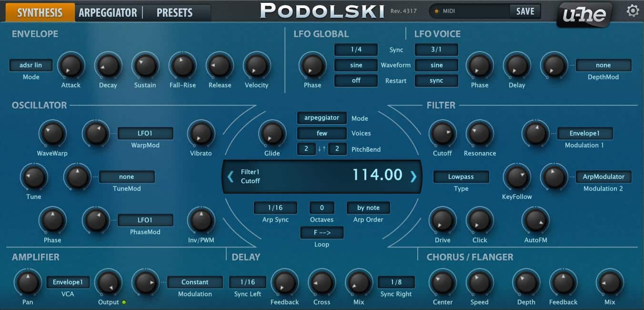Open the Loop 'F -->' selector
The width and height of the screenshot is (644, 310).
click(322, 233)
